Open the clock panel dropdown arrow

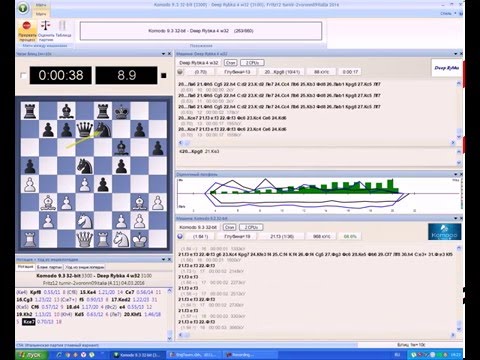163,54
